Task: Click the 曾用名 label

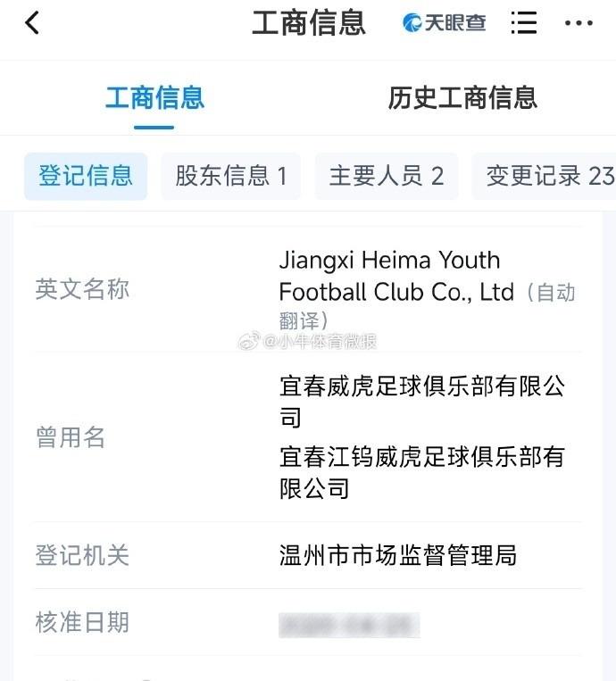Action: 71,437
